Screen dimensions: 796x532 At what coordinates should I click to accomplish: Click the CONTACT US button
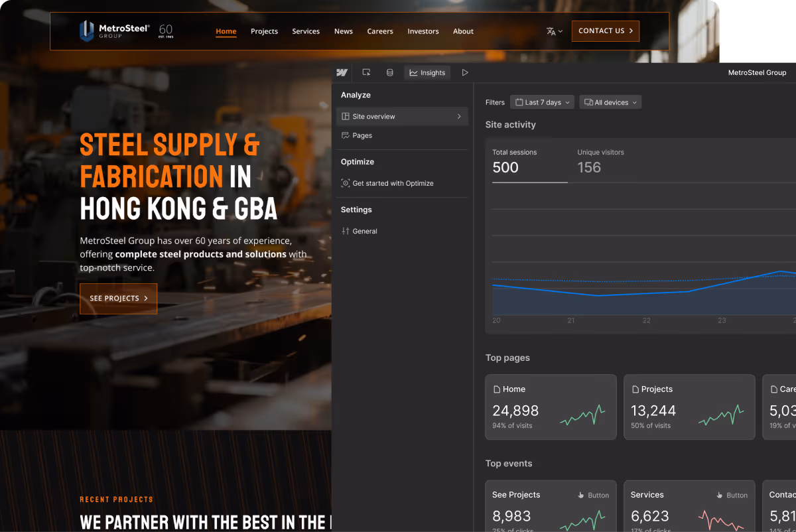point(606,31)
